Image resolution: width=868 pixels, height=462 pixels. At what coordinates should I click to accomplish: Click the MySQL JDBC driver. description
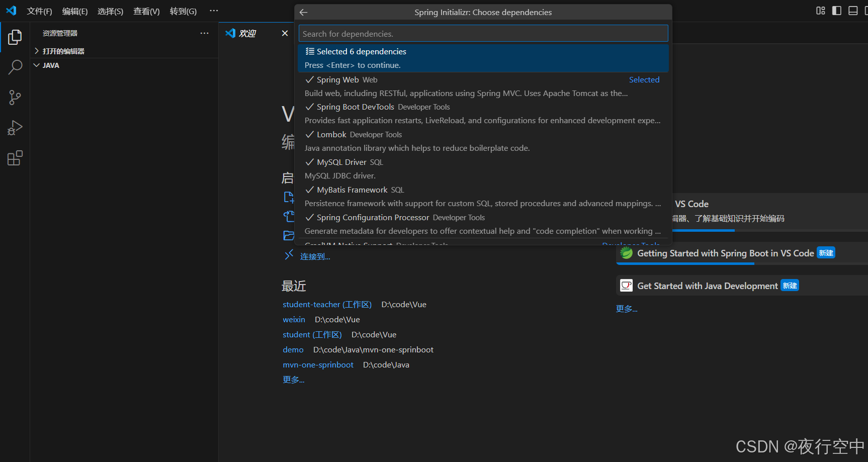coord(340,176)
